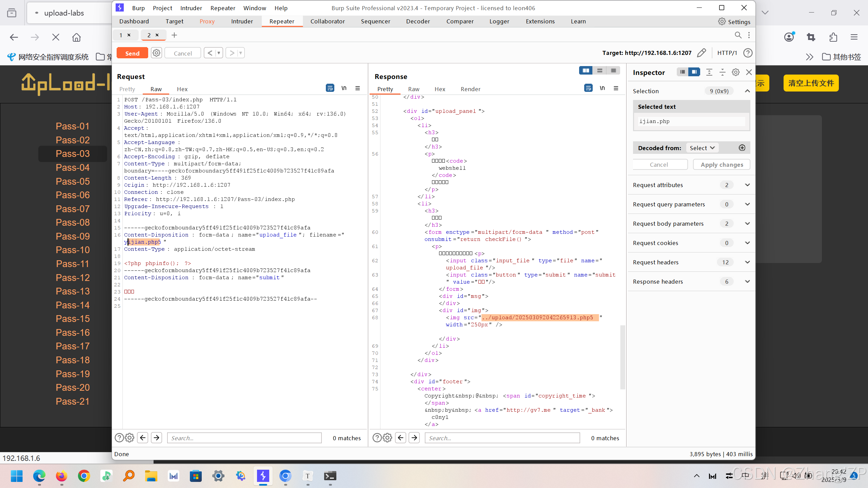Image resolution: width=868 pixels, height=488 pixels.
Task: Switch to side-by-side request/response layout
Action: [x=586, y=70]
